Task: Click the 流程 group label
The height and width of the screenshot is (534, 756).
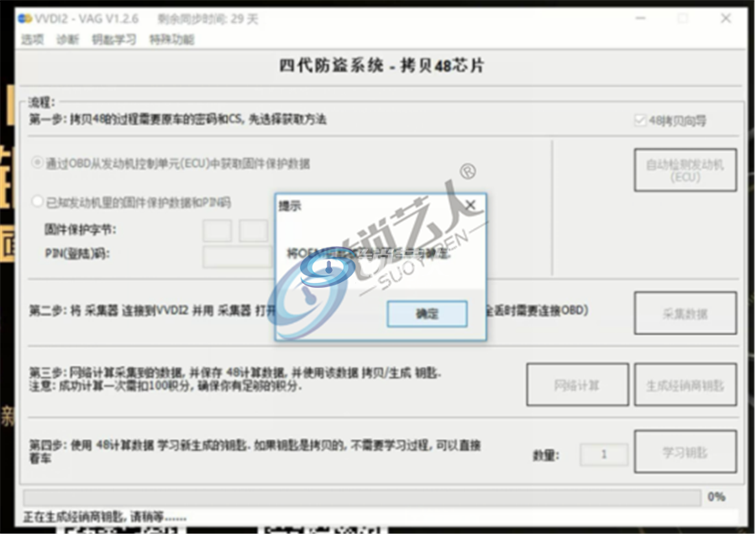Action: 42,102
